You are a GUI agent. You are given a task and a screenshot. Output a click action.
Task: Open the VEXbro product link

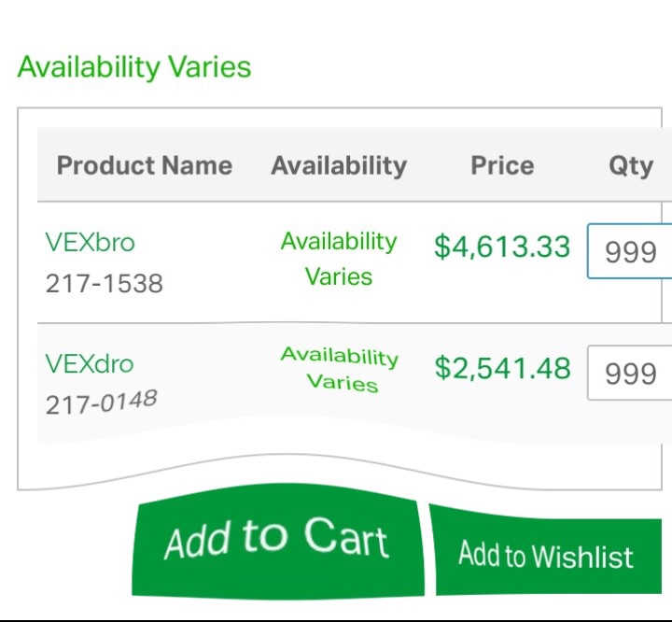[90, 243]
